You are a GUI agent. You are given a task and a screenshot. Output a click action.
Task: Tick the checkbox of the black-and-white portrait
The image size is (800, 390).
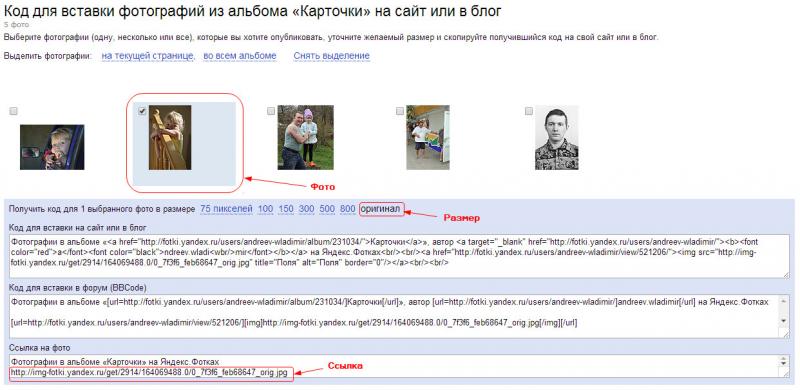pyautogui.click(x=529, y=111)
